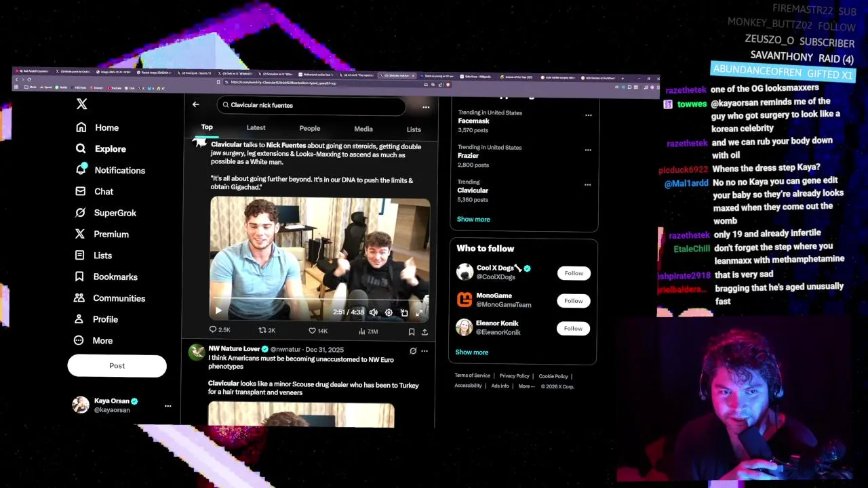The width and height of the screenshot is (868, 488).
Task: Switch to the Top tab
Action: pos(207,127)
